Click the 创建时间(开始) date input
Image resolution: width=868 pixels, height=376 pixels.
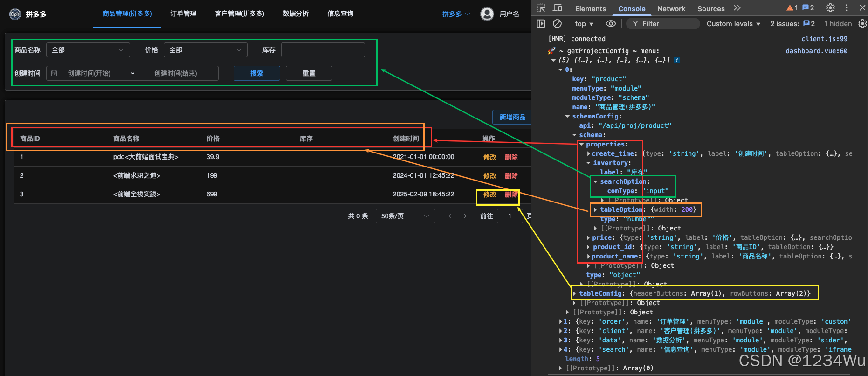coord(89,73)
